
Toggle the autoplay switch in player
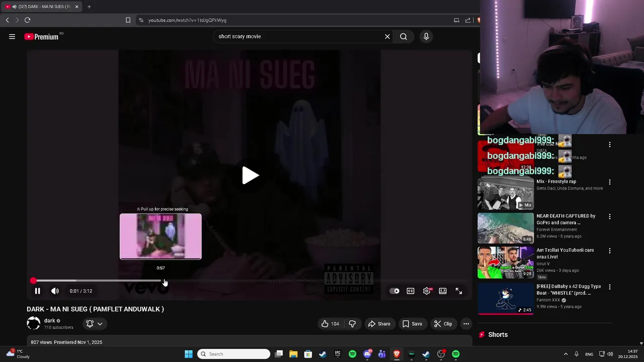[394, 291]
